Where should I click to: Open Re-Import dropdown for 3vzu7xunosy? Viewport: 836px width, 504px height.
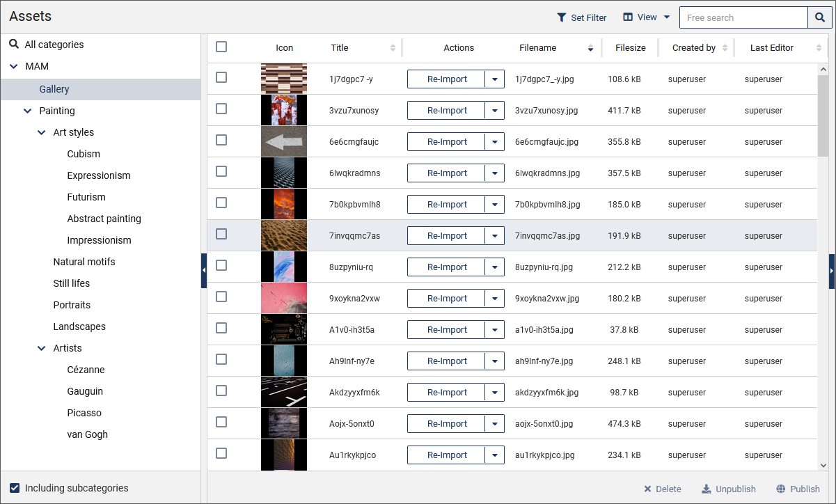pyautogui.click(x=495, y=111)
